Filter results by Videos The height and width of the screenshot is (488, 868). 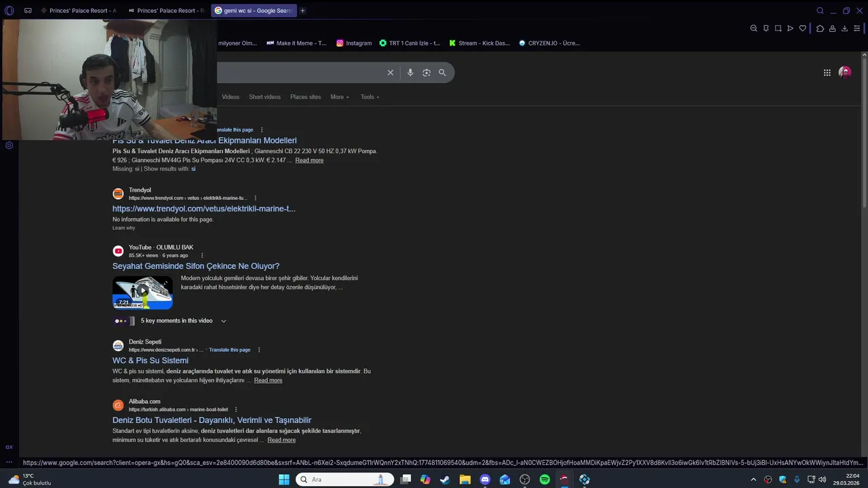pyautogui.click(x=231, y=97)
